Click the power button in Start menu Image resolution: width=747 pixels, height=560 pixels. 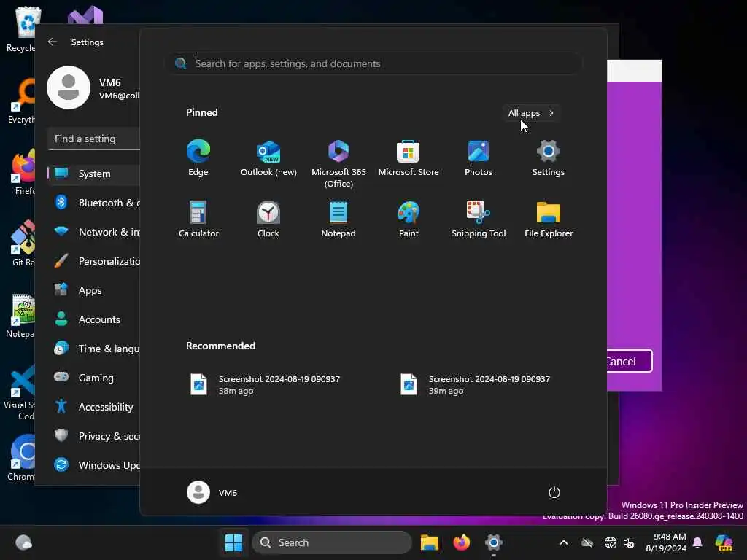554,492
